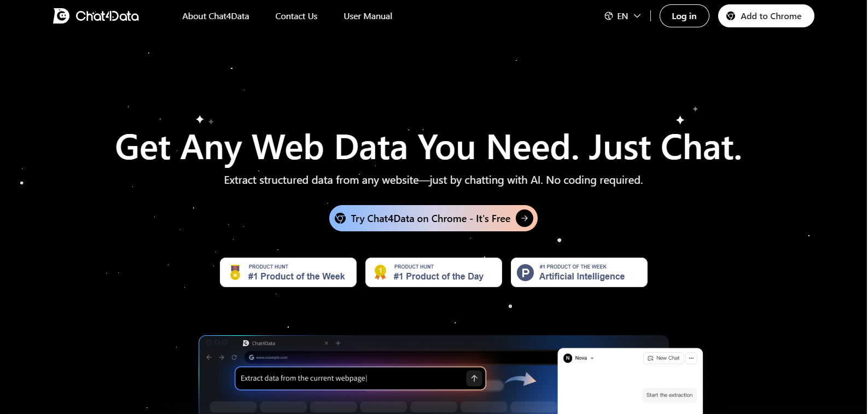Open the Contact Us page
868x414 pixels.
296,16
